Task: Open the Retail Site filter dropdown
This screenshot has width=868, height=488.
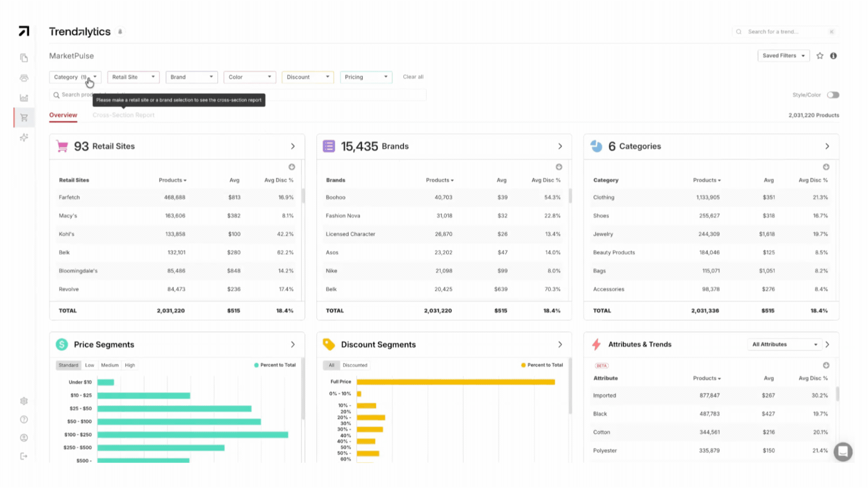Action: 133,77
